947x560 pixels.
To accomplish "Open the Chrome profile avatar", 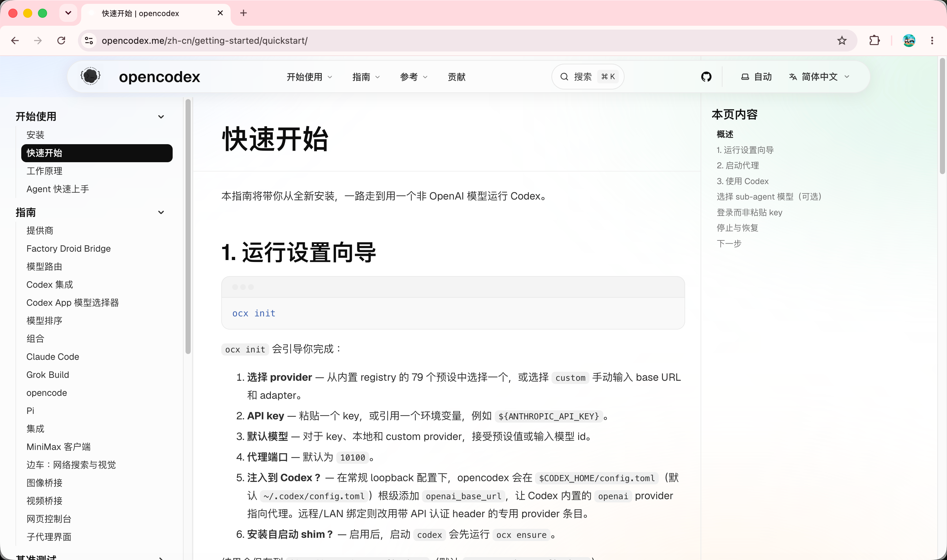I will coord(909,40).
